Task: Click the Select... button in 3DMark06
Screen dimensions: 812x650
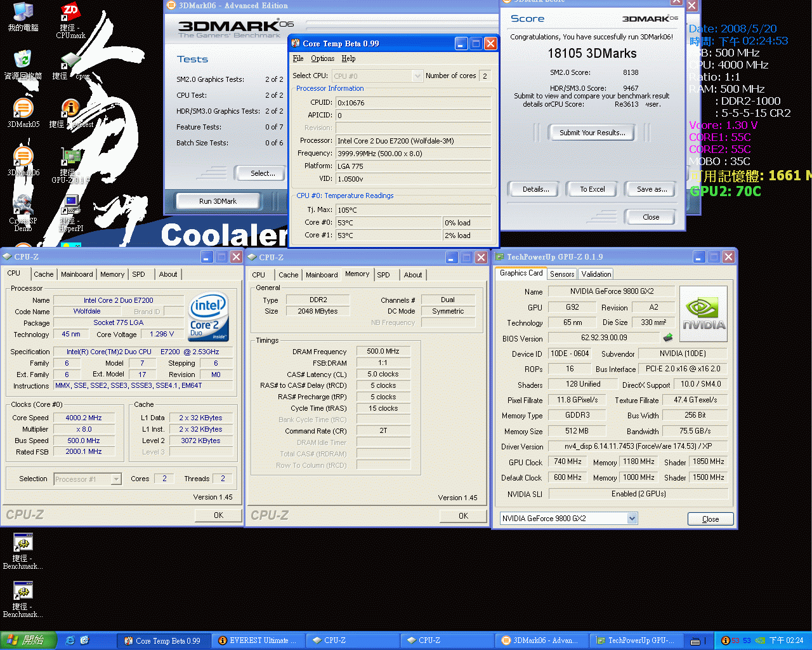Action: pos(263,173)
